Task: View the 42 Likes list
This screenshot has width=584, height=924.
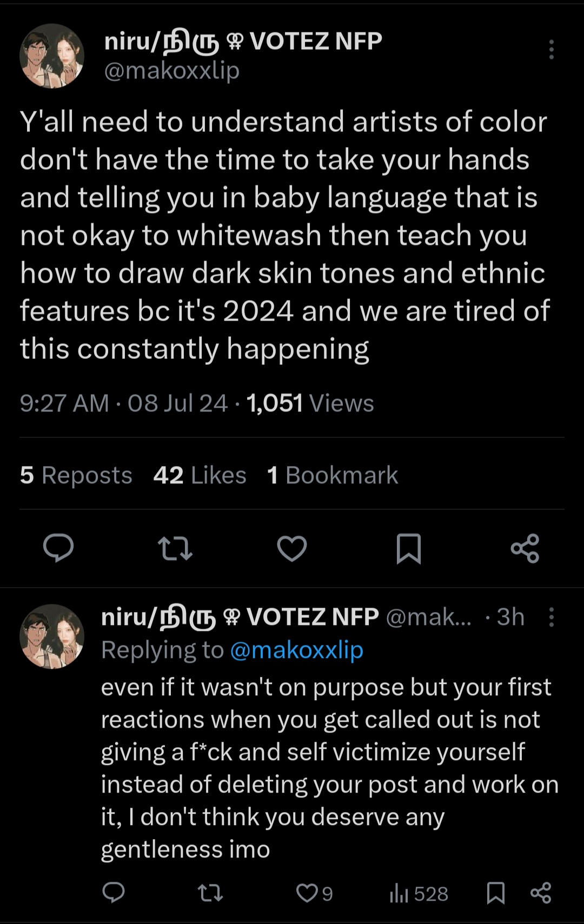Action: click(200, 475)
